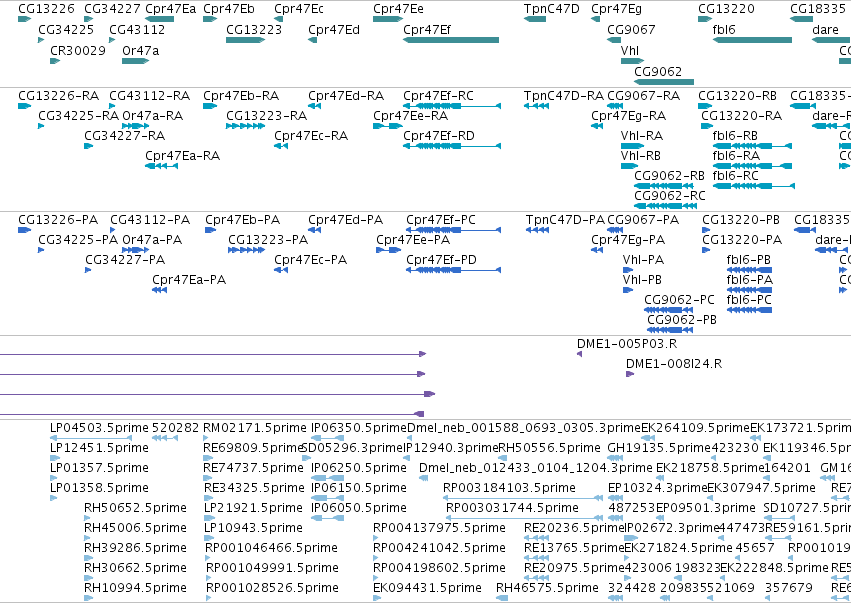Click the DME1-008I24.R feature label
The width and height of the screenshot is (851, 603).
tap(674, 364)
